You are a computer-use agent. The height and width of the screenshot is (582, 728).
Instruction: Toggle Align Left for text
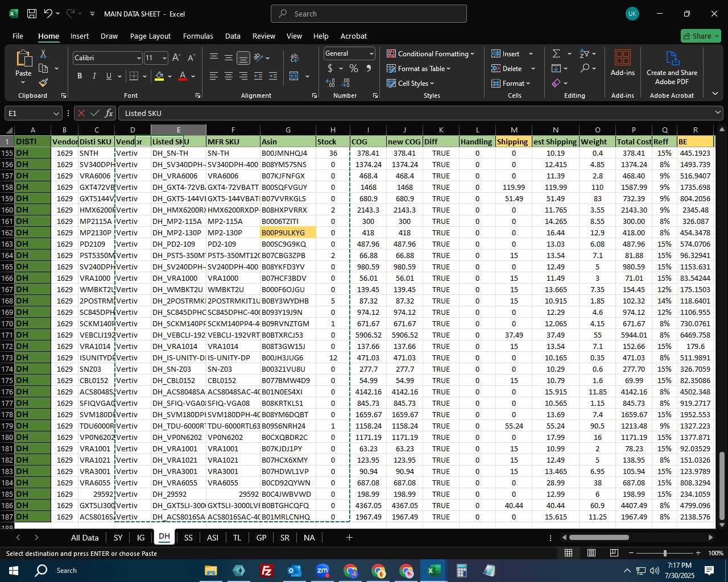(214, 76)
